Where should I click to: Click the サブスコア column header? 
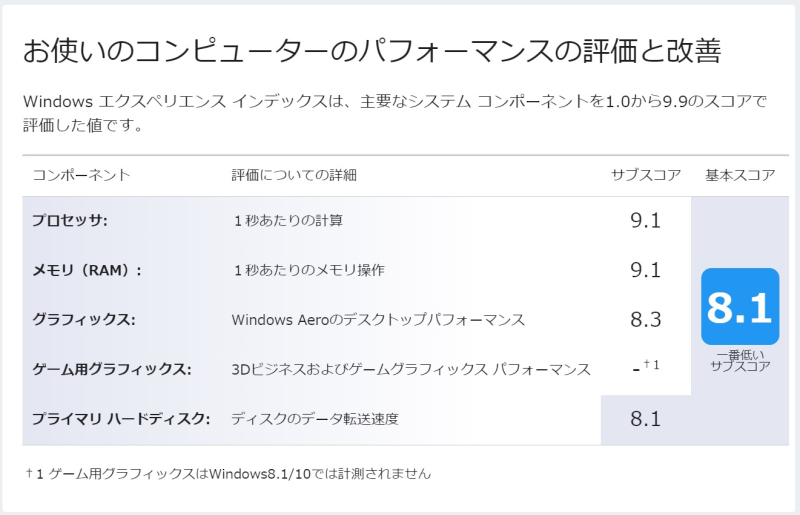(646, 175)
